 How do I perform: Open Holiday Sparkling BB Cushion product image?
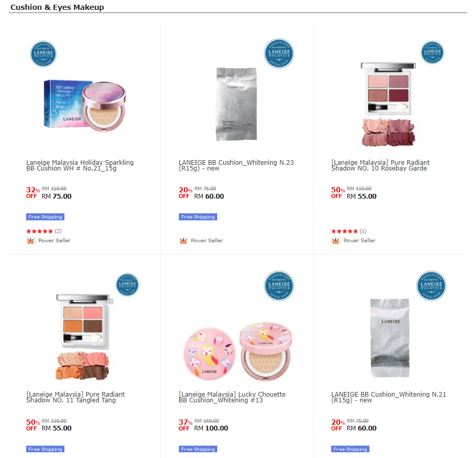(84, 106)
